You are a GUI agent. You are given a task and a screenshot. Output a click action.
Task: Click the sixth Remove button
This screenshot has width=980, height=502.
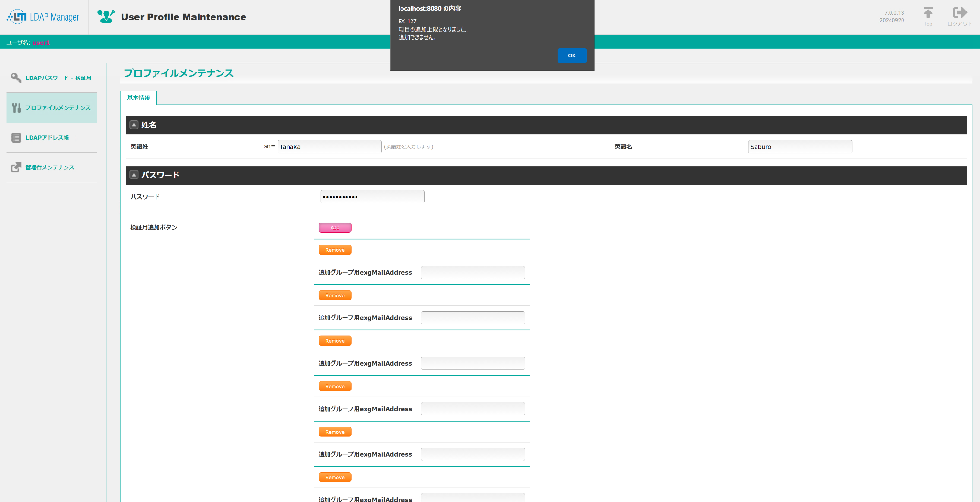tap(335, 477)
